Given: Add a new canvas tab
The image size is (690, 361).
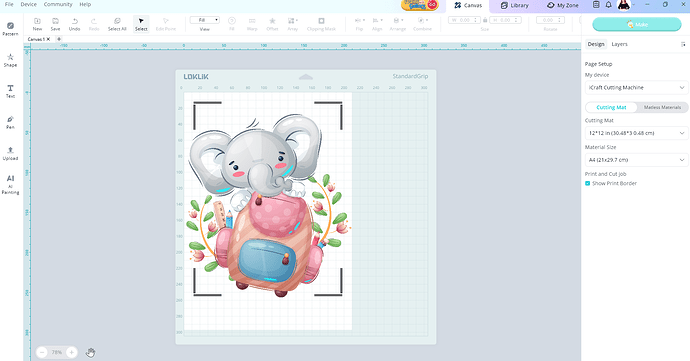Looking at the screenshot, I should 59,39.
